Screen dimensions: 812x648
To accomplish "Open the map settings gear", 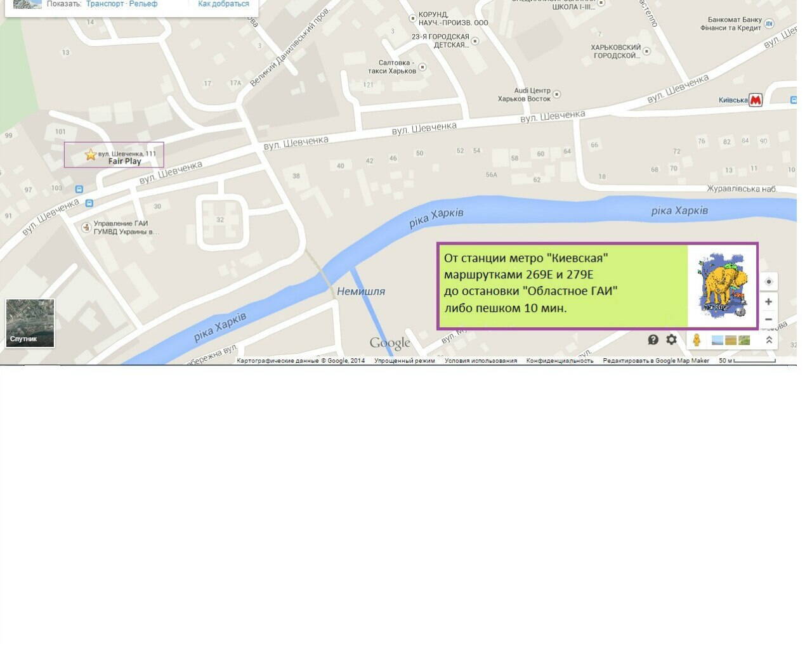I will pos(671,340).
